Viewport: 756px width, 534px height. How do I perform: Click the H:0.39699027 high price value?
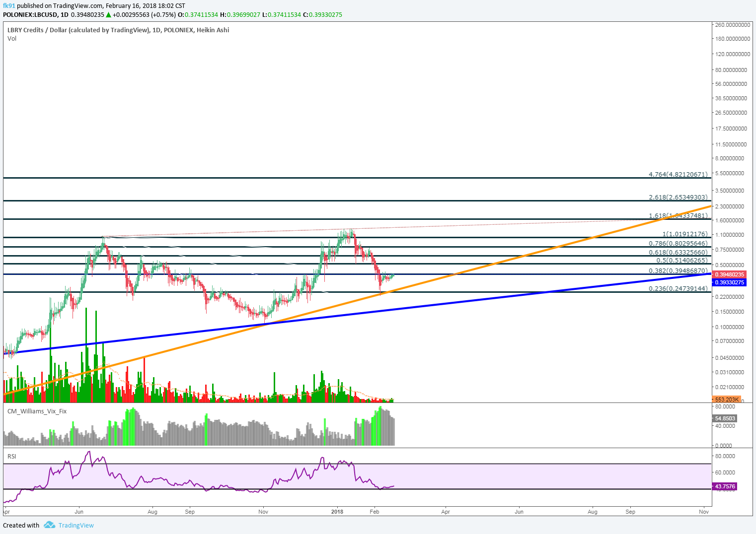coord(240,14)
